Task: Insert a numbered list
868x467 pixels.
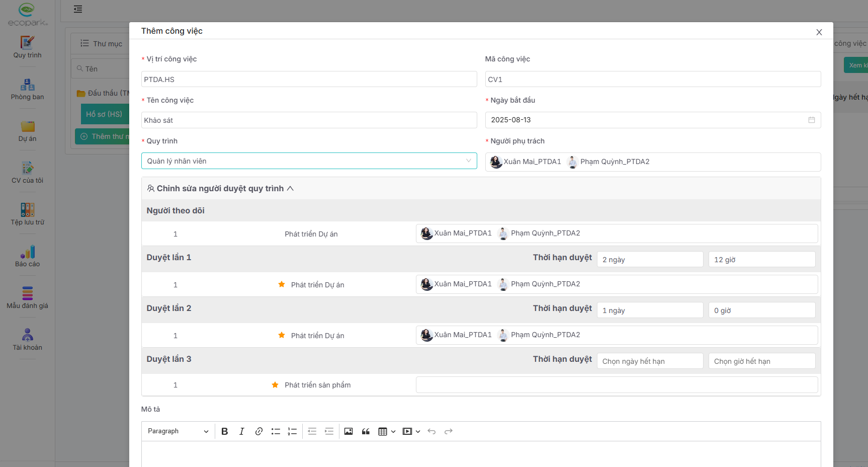Action: (292, 431)
